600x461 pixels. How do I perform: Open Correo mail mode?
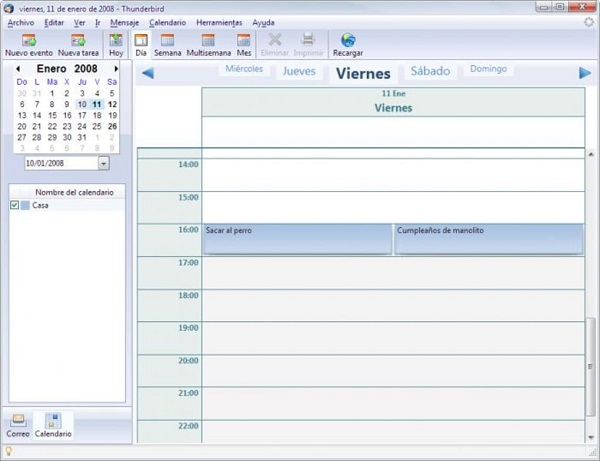[x=18, y=425]
